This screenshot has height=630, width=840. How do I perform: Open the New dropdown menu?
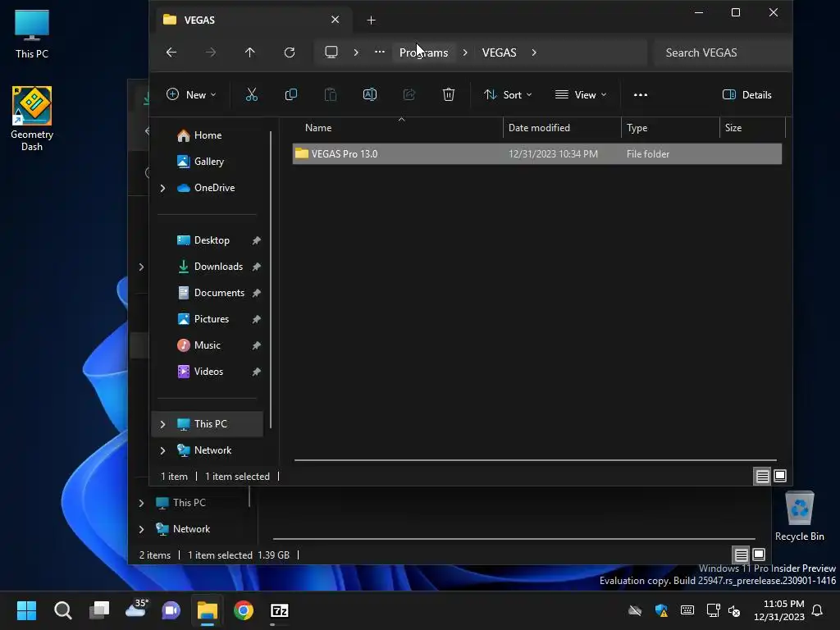[190, 95]
